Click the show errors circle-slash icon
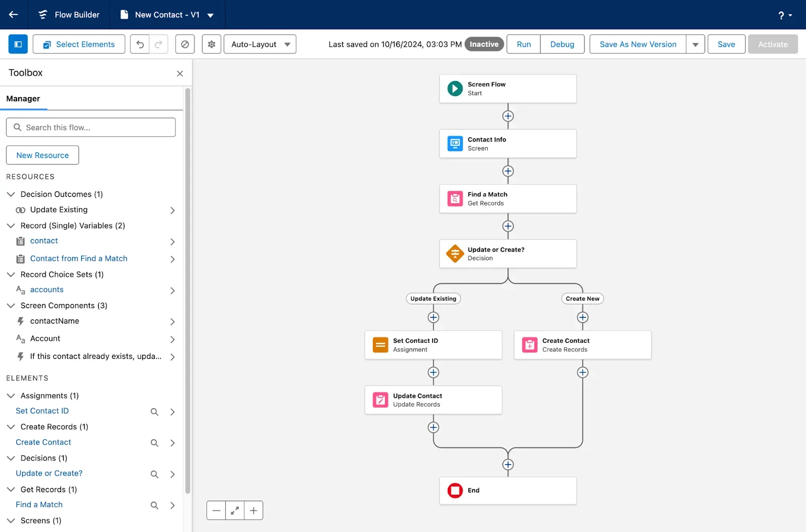This screenshot has width=806, height=532. 185,44
